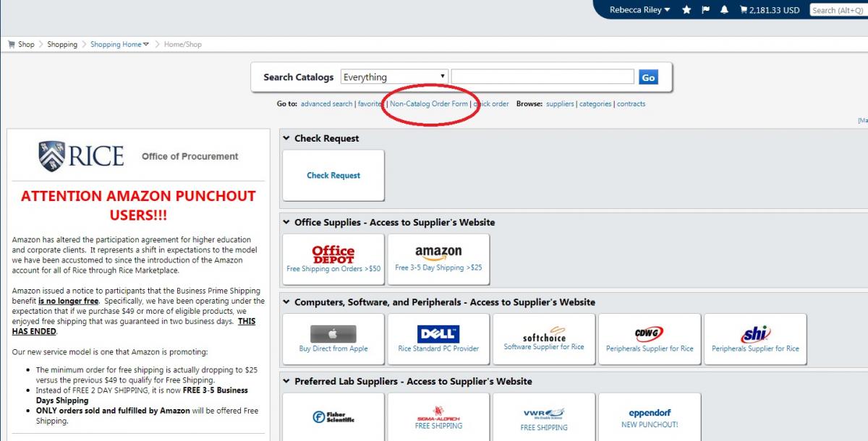
Task: Open Fisher Scientific lab supplier tile
Action: click(333, 417)
